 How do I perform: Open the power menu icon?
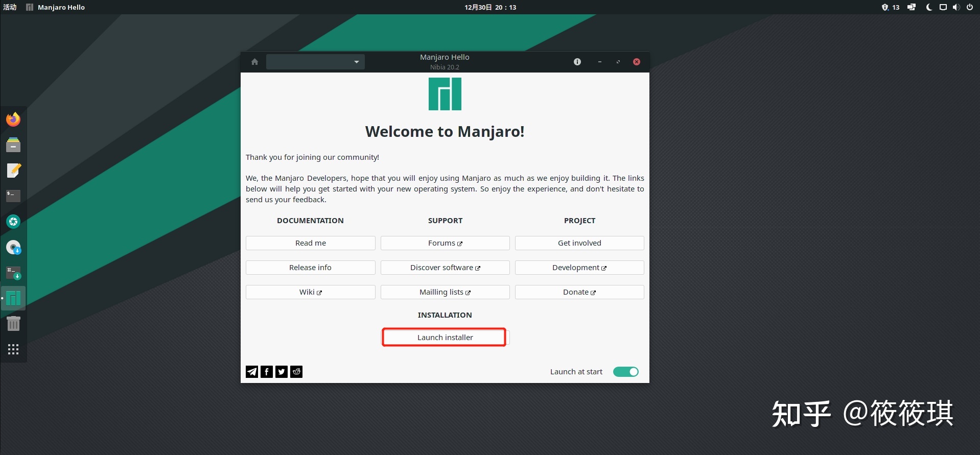[970, 7]
